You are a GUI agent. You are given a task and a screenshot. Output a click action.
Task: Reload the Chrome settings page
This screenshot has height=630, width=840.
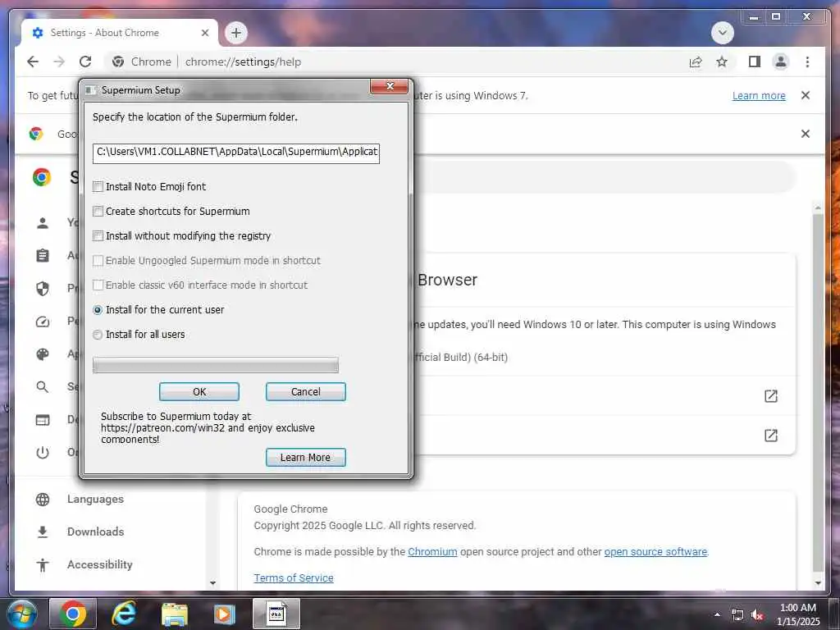[85, 62]
